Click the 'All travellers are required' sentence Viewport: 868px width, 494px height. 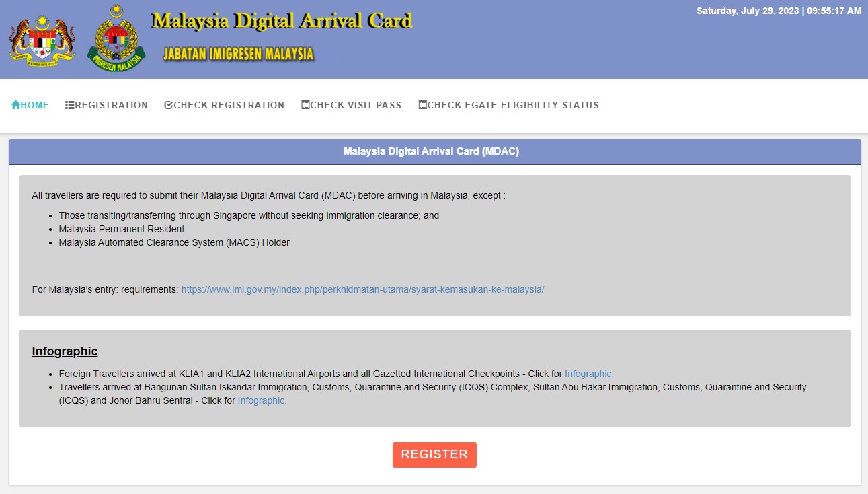click(268, 195)
